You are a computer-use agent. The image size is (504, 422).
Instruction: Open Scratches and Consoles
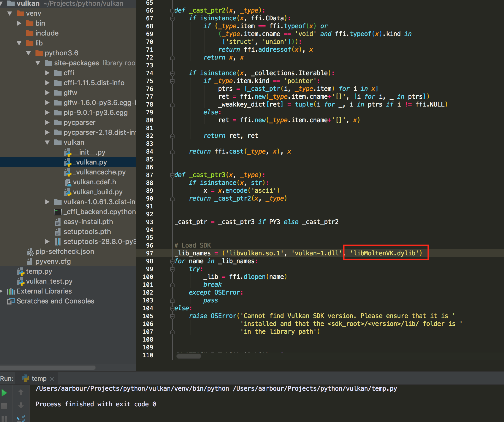point(55,301)
